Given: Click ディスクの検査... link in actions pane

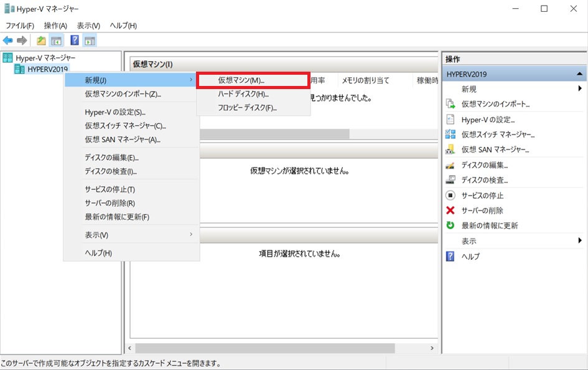Looking at the screenshot, I should (x=485, y=180).
